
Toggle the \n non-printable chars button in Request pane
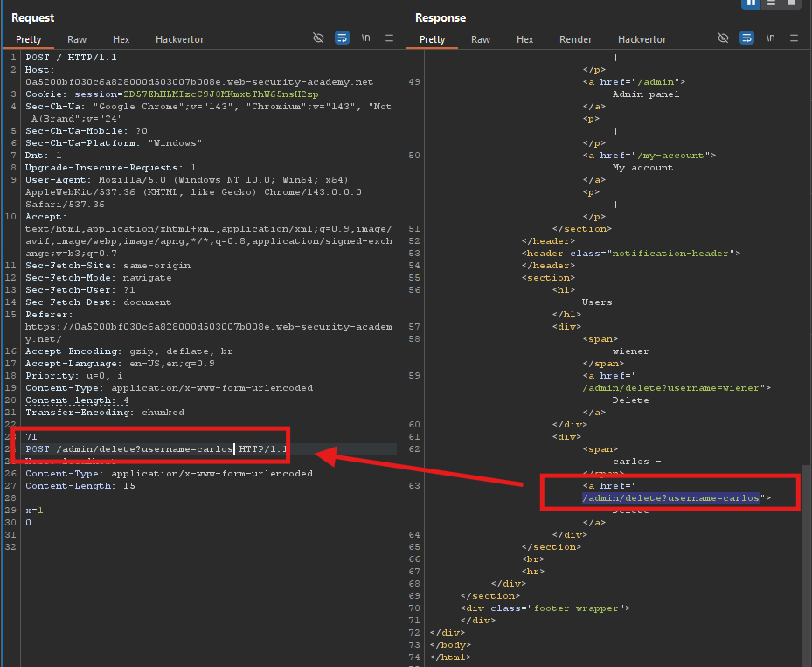(365, 38)
